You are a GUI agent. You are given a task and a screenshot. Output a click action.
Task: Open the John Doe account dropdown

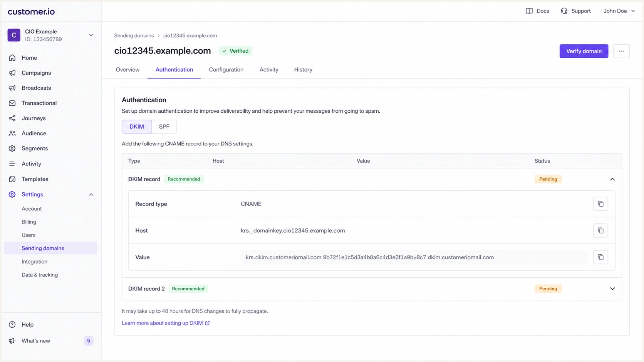tap(619, 11)
